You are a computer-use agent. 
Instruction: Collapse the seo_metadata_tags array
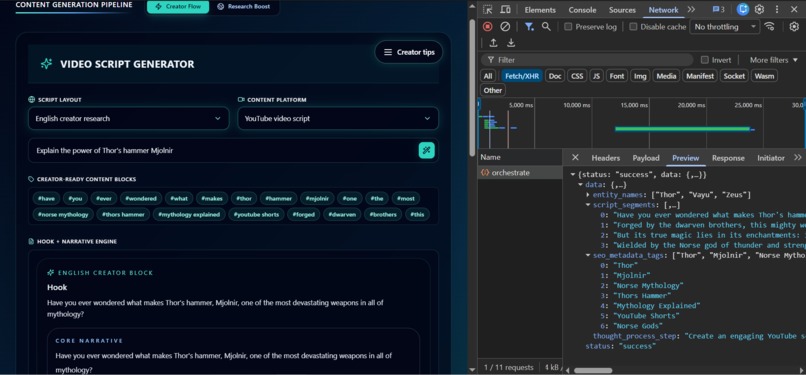[588, 255]
